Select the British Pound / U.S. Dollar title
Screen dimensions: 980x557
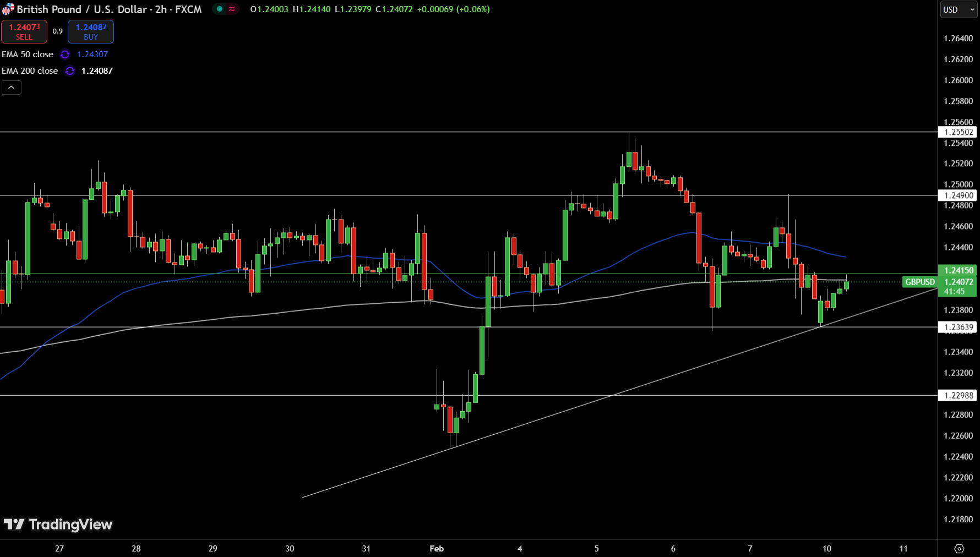(x=82, y=9)
